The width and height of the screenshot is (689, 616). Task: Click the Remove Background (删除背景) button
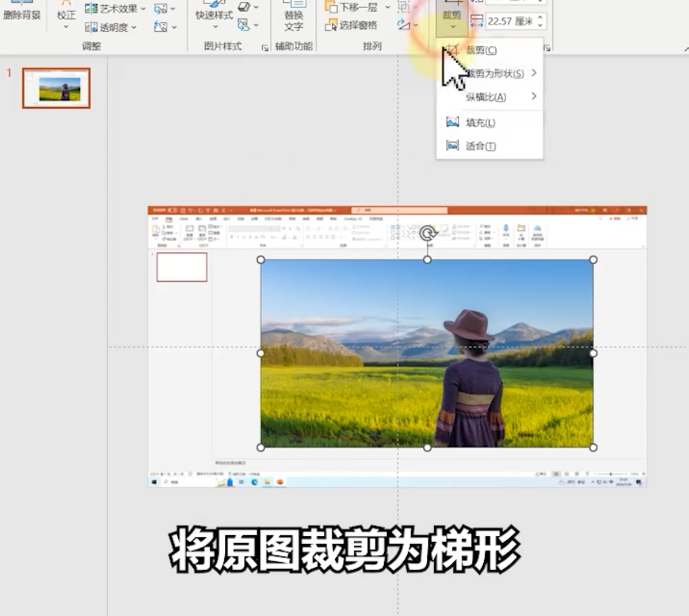pyautogui.click(x=21, y=13)
